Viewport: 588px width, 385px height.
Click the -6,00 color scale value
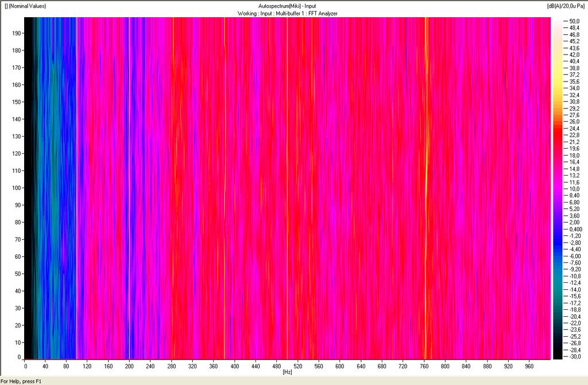(575, 256)
